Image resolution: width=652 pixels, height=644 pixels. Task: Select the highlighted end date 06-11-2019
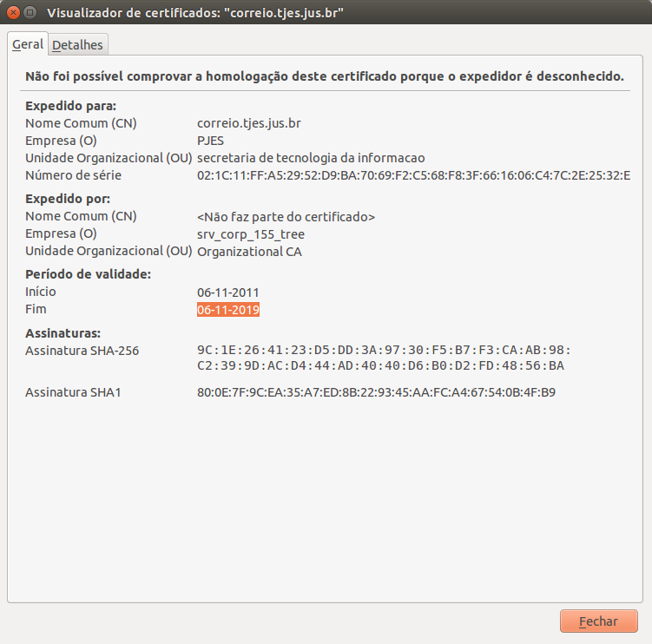point(228,309)
